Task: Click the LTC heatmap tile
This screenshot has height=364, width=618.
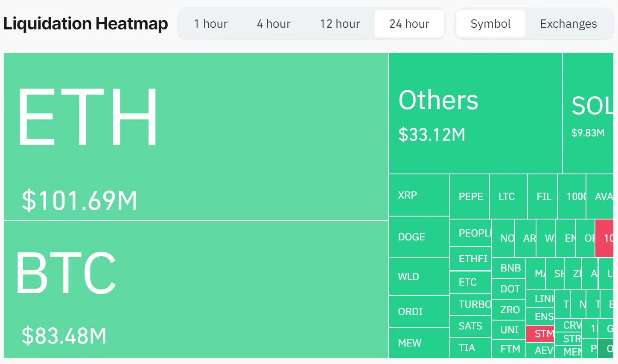Action: (x=508, y=196)
